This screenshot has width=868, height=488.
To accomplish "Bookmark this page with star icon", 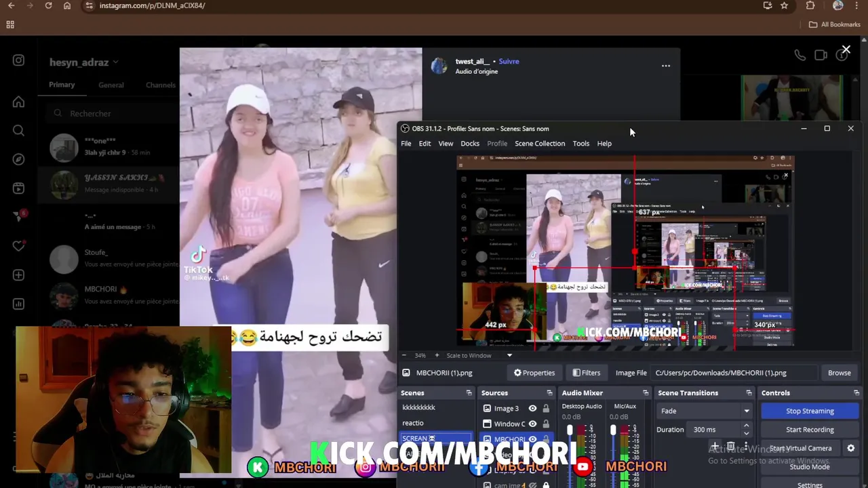I will tap(784, 5).
